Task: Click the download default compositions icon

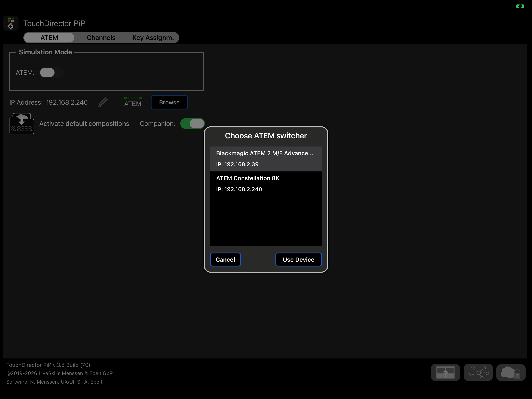Action: [22, 124]
